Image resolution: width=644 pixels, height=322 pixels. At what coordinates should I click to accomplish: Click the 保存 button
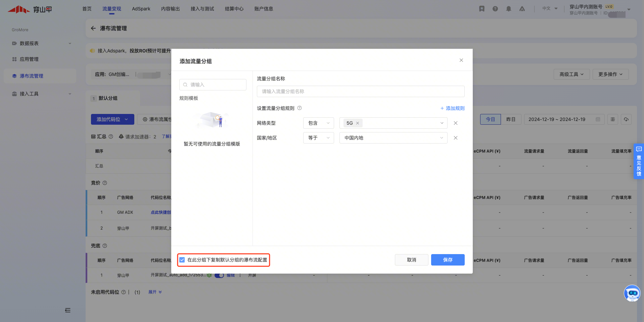448,260
